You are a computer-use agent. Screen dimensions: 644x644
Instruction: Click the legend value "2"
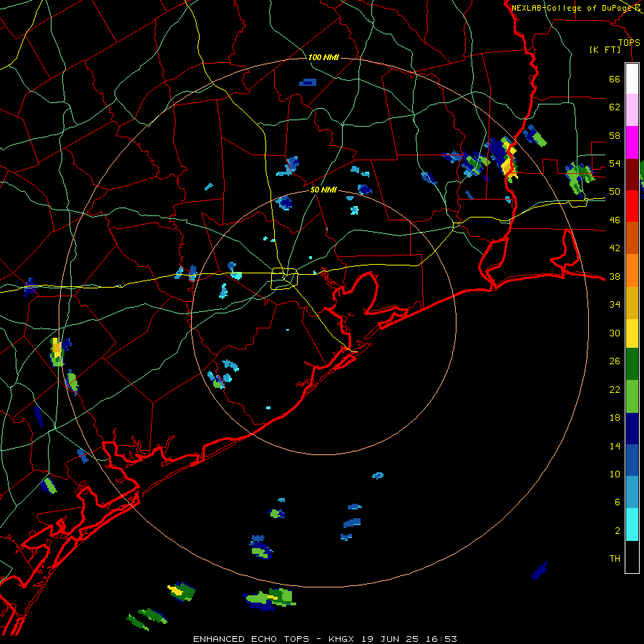(x=617, y=531)
